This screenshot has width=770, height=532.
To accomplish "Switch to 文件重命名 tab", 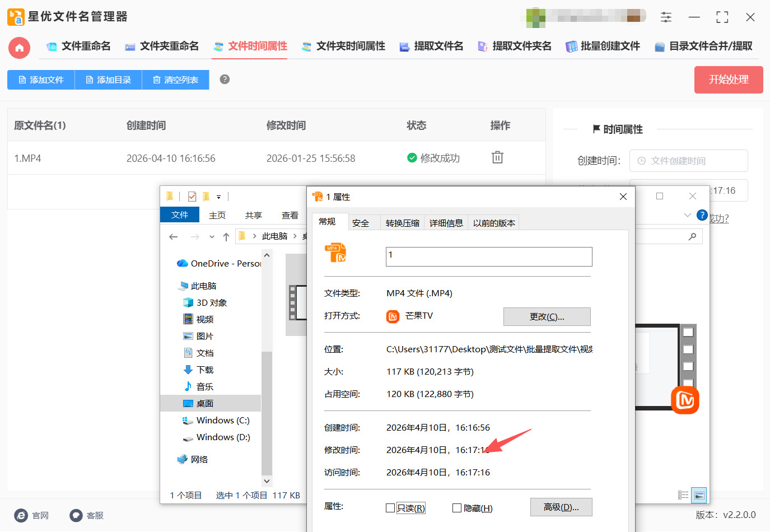I will 78,46.
